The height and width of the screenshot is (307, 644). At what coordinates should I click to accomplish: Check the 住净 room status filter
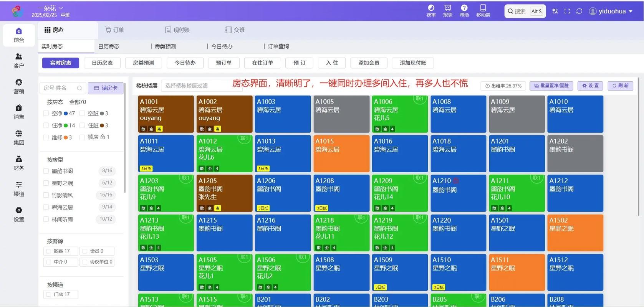click(46, 125)
